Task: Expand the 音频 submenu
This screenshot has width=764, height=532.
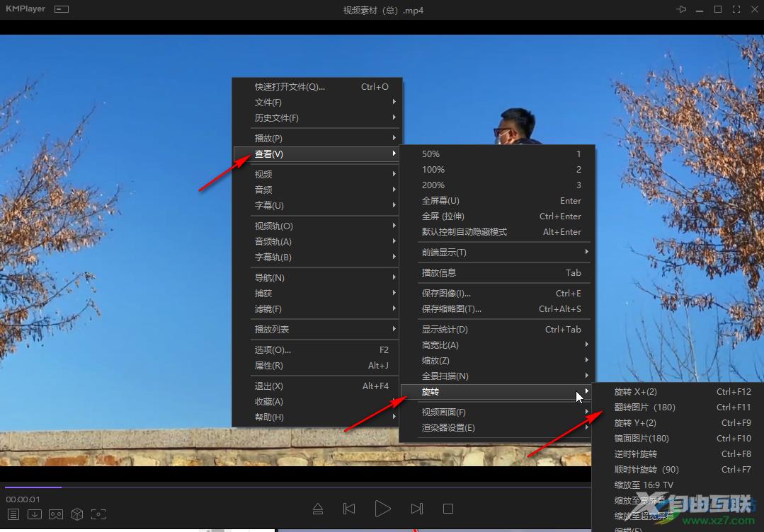Action: tap(316, 190)
